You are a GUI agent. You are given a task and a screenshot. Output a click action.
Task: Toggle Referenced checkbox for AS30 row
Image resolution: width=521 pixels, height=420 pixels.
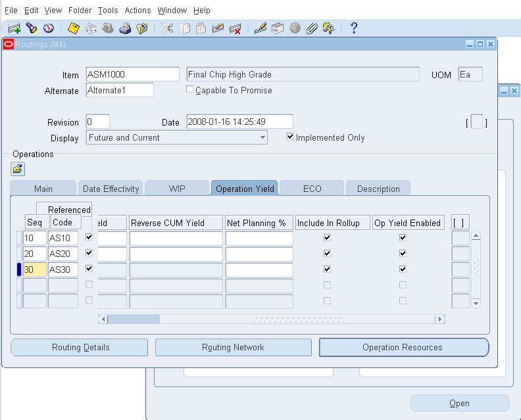pyautogui.click(x=89, y=269)
